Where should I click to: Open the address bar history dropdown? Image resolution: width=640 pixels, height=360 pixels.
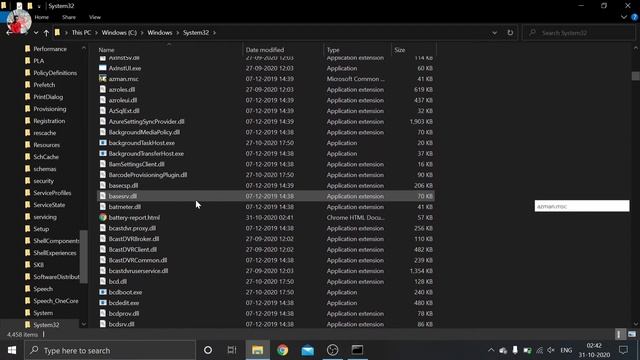click(x=494, y=33)
